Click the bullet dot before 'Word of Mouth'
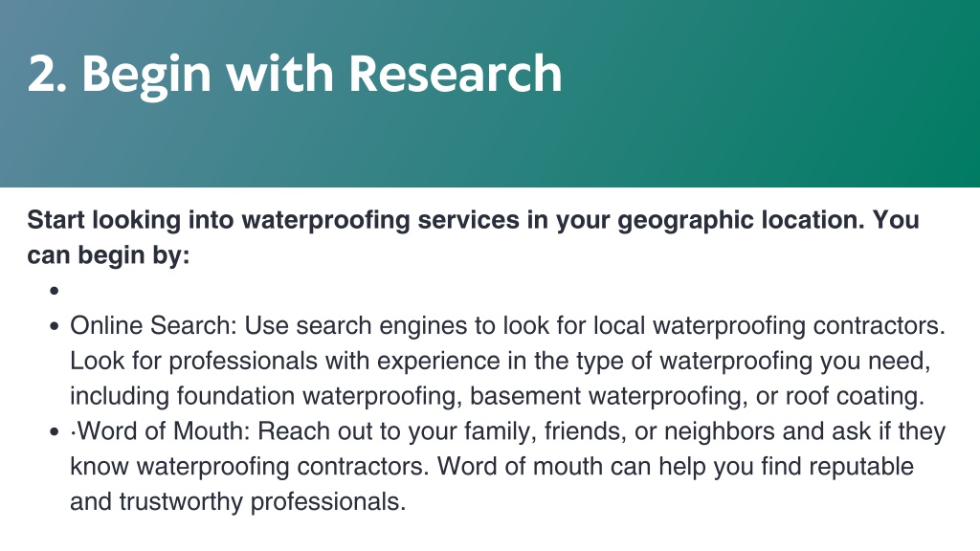This screenshot has width=980, height=551. click(55, 431)
